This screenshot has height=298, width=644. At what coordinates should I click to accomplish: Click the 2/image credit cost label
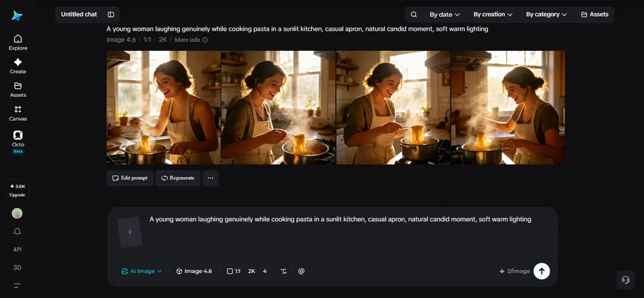point(514,272)
